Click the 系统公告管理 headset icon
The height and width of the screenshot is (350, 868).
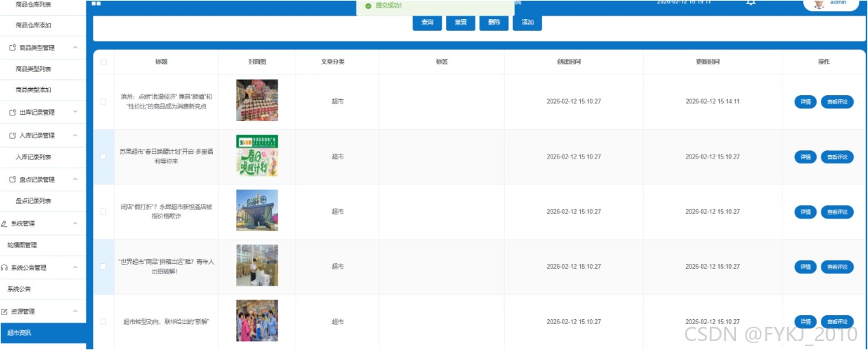coord(5,268)
